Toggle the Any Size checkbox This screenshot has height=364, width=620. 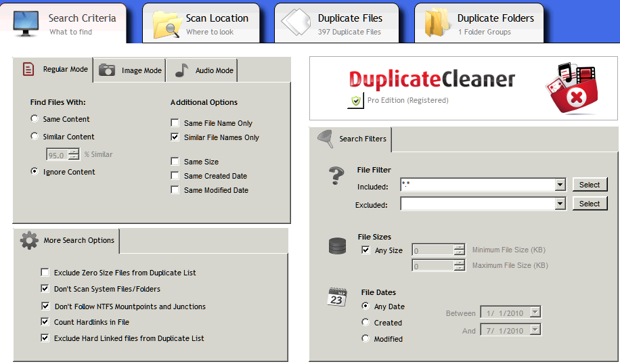point(366,250)
